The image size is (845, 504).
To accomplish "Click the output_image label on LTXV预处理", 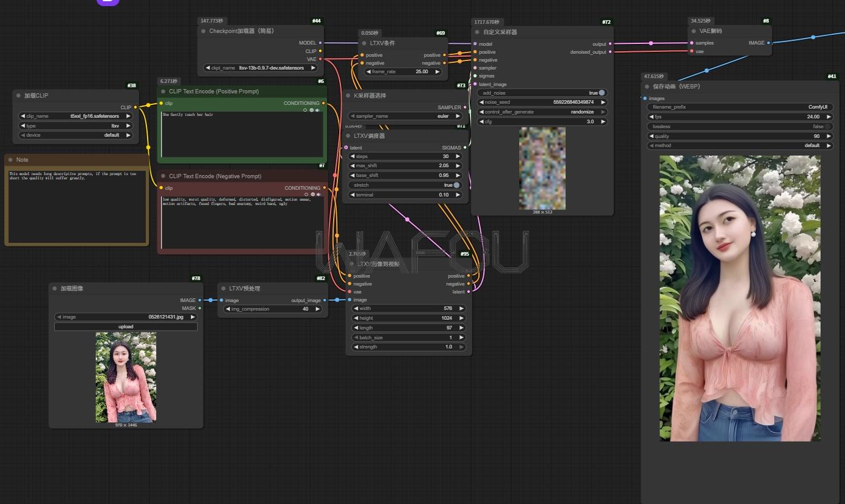I will tap(306, 300).
